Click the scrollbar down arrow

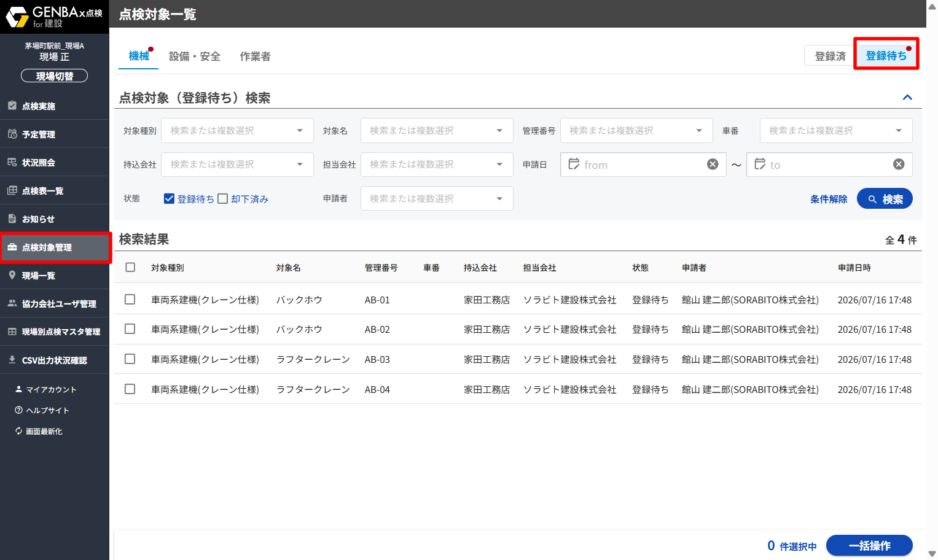click(932, 554)
